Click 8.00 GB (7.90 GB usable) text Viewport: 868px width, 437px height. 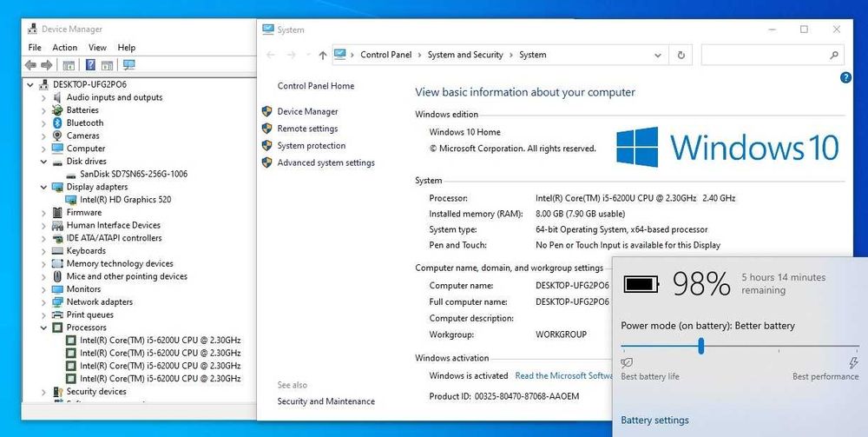click(x=580, y=214)
